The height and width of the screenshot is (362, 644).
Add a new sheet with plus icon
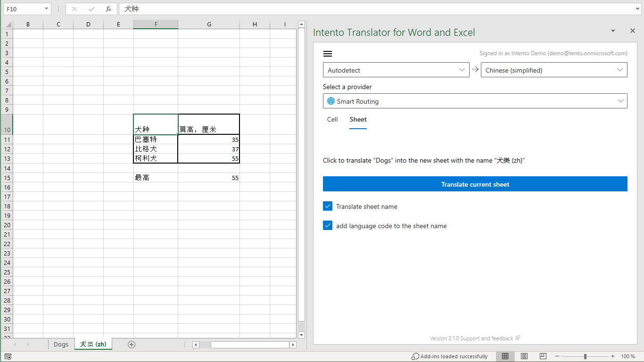click(x=132, y=345)
